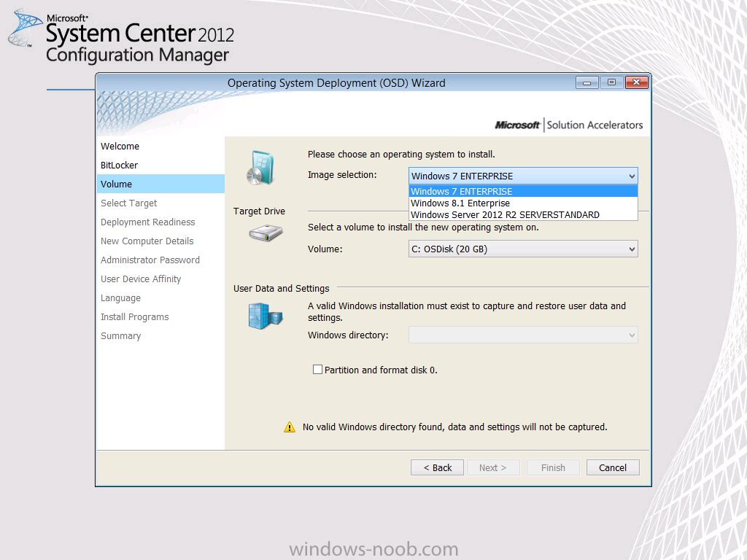Click the < Back button
The image size is (747, 560).
(x=438, y=467)
